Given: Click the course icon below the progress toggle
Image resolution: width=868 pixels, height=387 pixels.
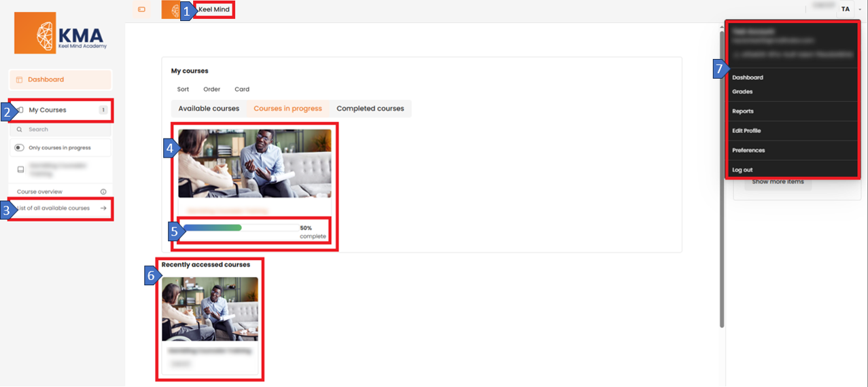Looking at the screenshot, I should click(x=20, y=169).
